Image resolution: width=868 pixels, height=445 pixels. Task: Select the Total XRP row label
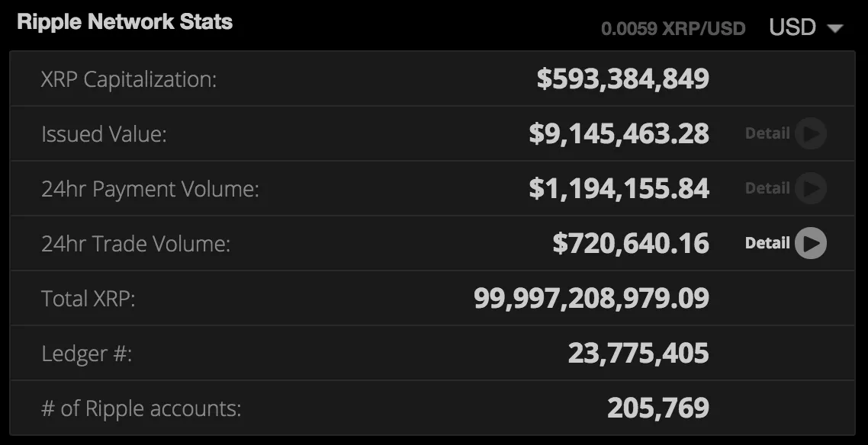click(88, 299)
